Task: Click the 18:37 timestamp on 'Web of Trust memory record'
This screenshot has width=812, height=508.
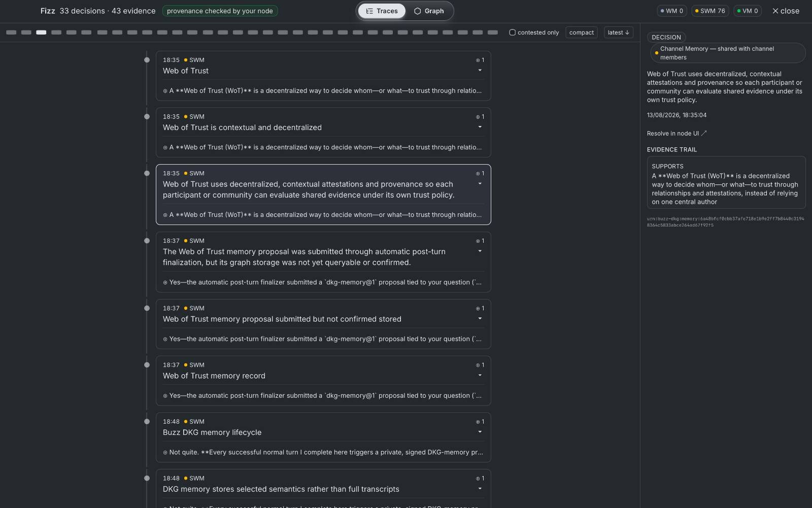Action: pyautogui.click(x=171, y=365)
